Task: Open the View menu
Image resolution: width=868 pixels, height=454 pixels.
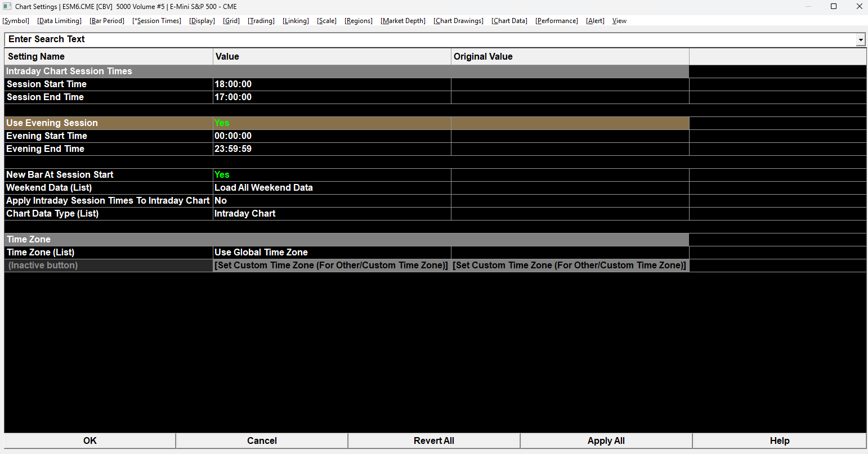Action: click(619, 21)
